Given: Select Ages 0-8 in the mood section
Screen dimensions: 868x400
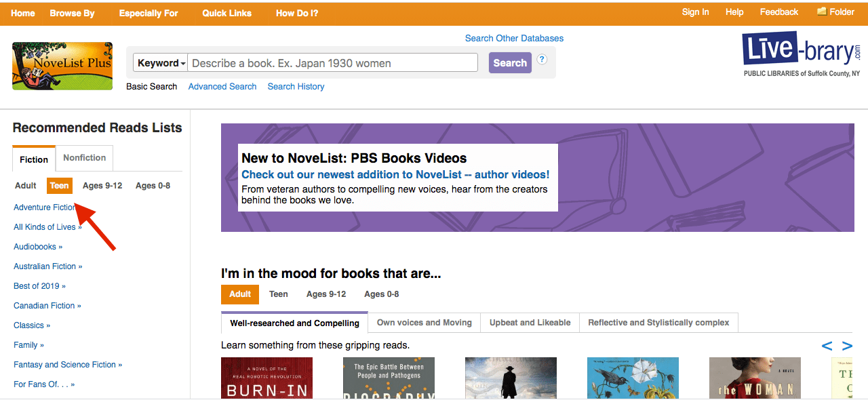Looking at the screenshot, I should pyautogui.click(x=382, y=294).
